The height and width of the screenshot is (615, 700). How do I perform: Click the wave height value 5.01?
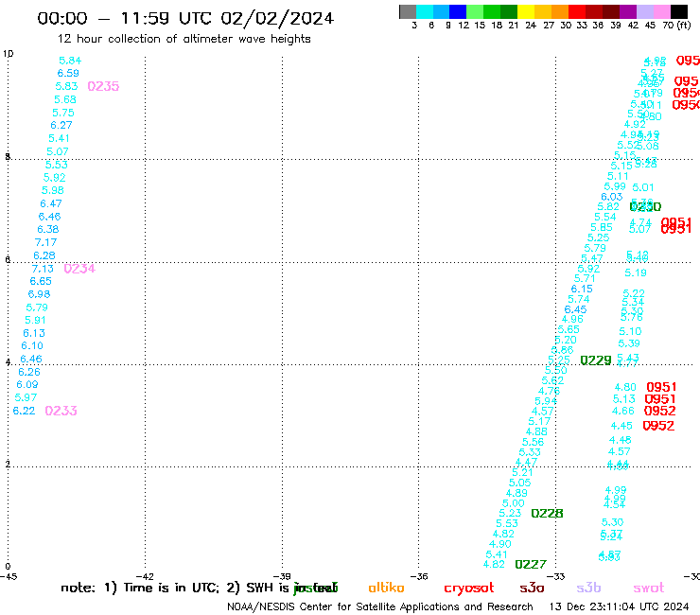pos(643,187)
